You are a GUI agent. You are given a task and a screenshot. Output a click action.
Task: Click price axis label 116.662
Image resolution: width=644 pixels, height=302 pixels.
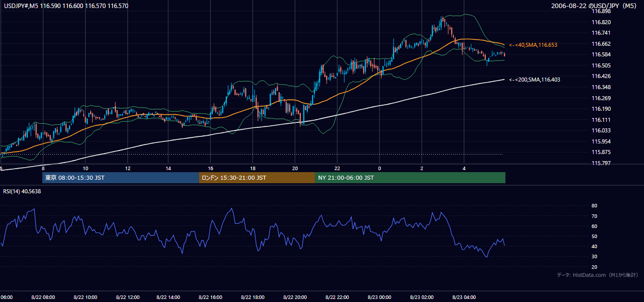tap(601, 44)
